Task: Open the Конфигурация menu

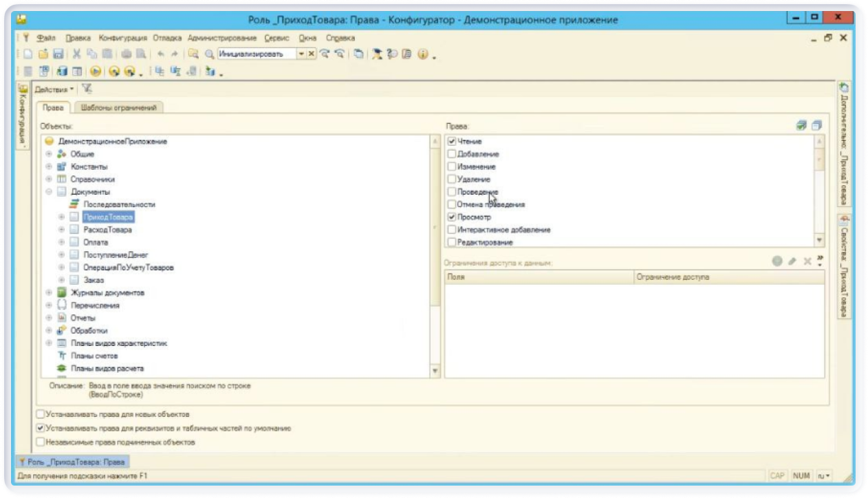Action: [x=122, y=38]
